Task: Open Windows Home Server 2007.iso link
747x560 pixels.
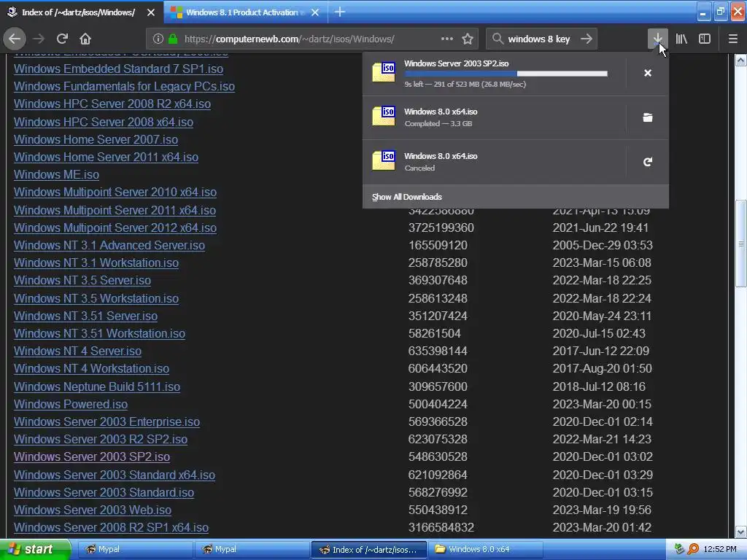Action: pos(96,139)
